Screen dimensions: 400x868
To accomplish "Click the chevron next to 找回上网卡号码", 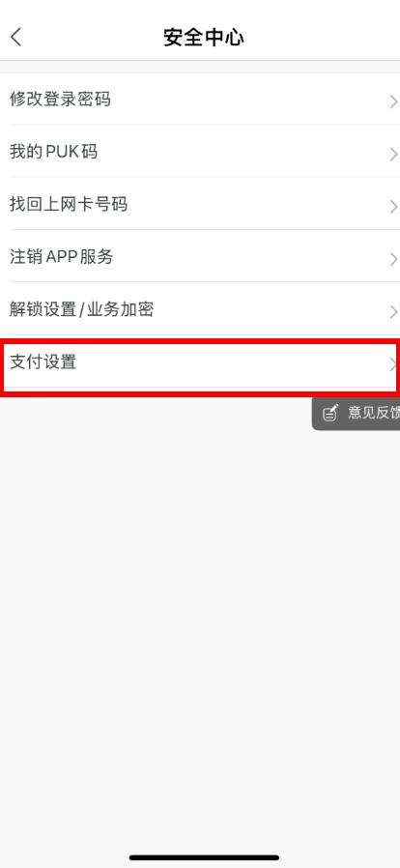I will pos(393,207).
